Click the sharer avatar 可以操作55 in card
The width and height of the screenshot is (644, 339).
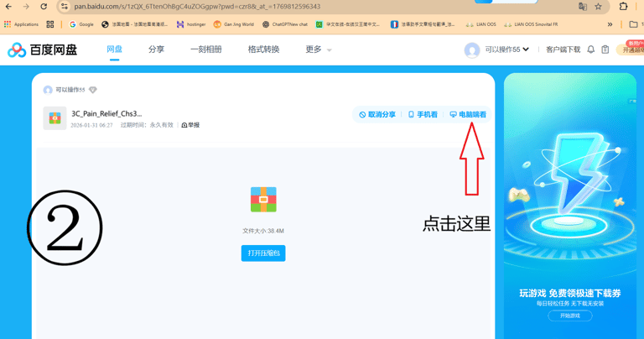pos(48,90)
